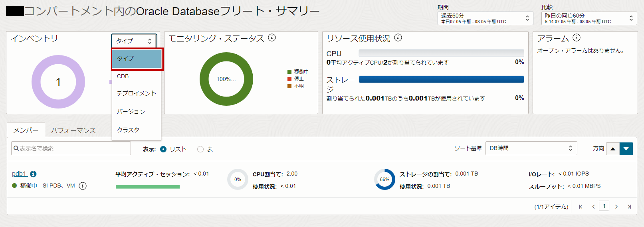Image resolution: width=644 pixels, height=227 pixels.
Task: Click the info icon beside アラーム
Action: click(x=576, y=38)
